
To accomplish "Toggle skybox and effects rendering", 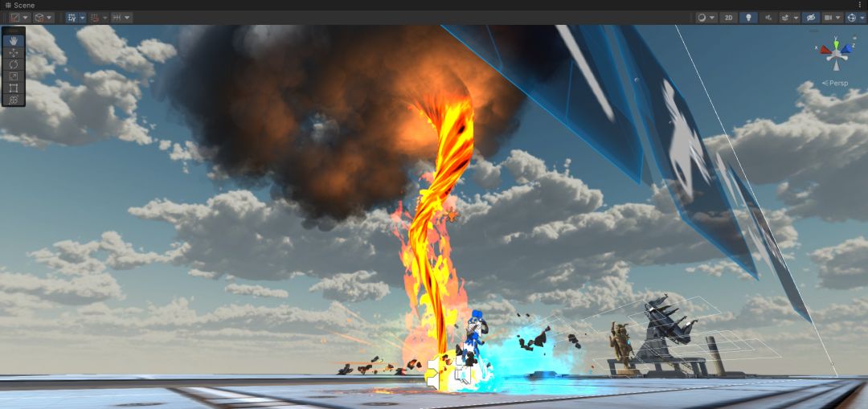I will coord(784,18).
